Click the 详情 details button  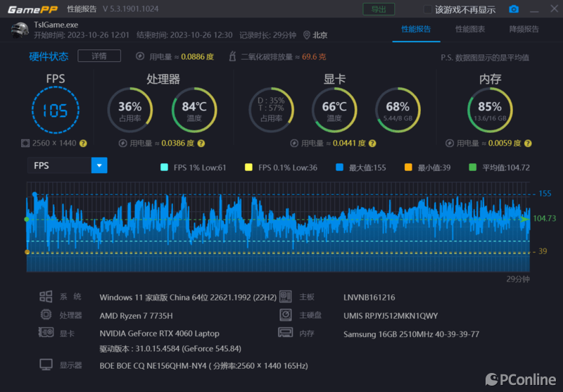point(99,56)
